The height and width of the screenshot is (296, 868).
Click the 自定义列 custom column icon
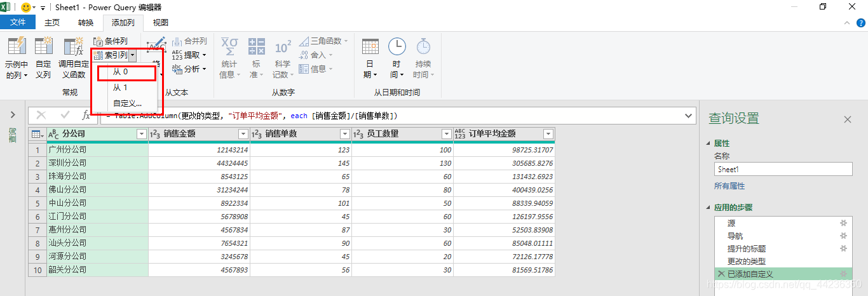(x=44, y=47)
